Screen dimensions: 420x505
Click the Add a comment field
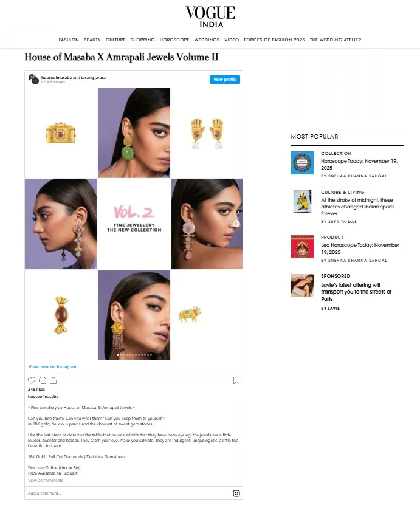128,493
